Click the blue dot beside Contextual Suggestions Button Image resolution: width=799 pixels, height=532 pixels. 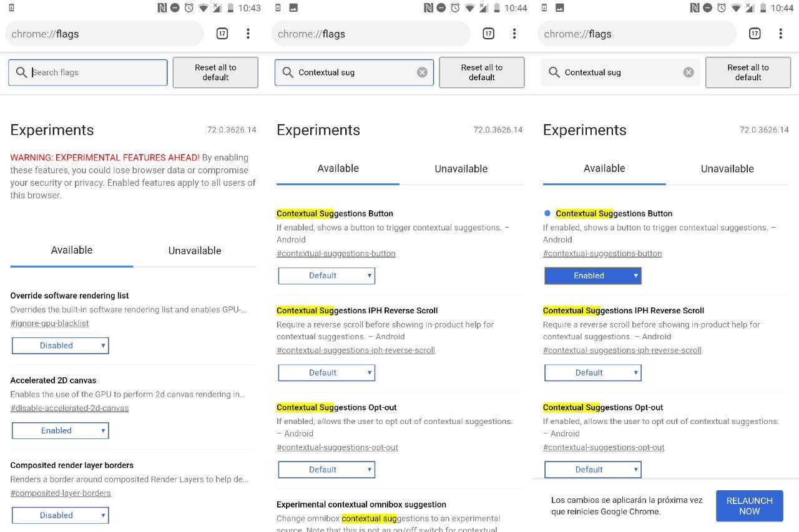[x=547, y=213]
